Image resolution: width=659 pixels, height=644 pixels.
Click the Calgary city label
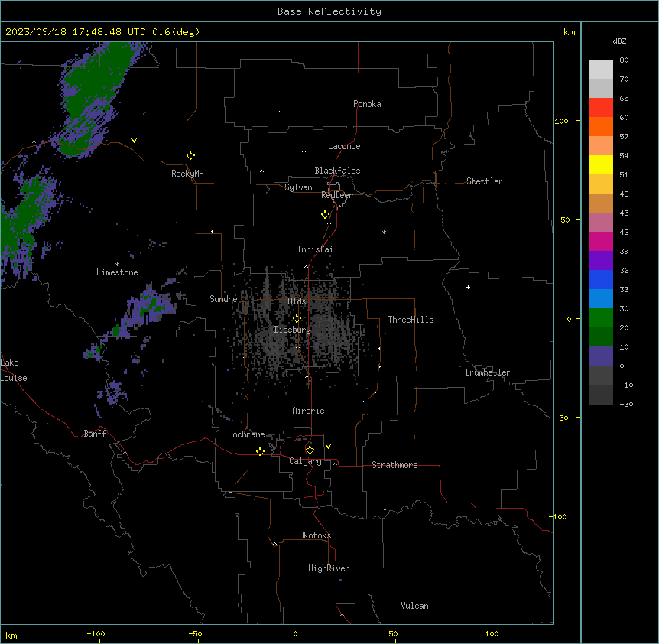point(305,461)
